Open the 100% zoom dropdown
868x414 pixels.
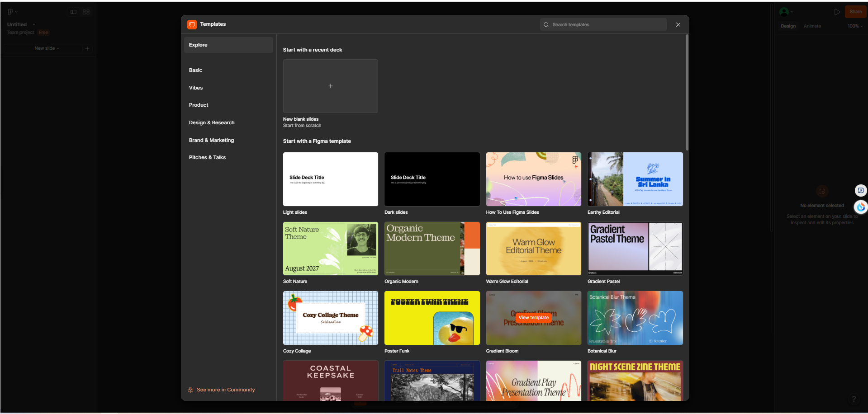(855, 26)
